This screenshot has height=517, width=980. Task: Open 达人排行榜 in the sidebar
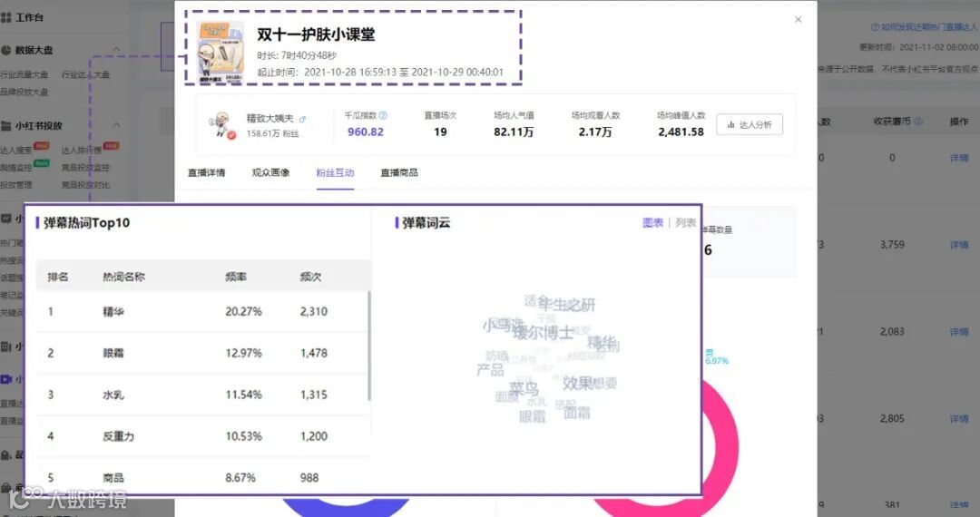(82, 150)
